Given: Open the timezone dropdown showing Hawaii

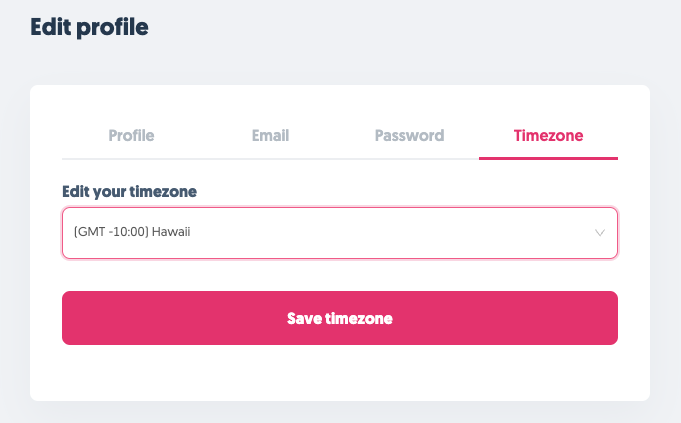Looking at the screenshot, I should click(339, 233).
